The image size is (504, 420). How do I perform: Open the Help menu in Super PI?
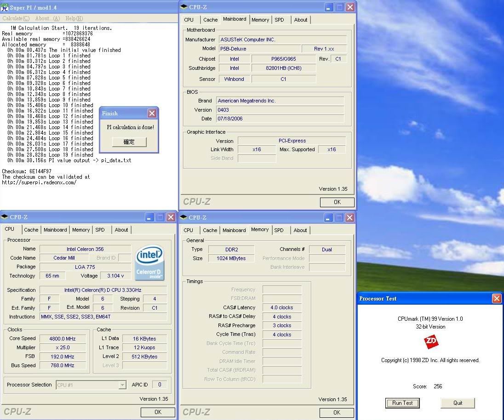tap(74, 18)
